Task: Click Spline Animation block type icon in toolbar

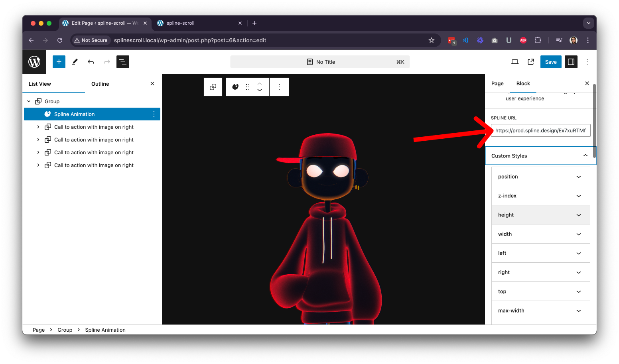Action: (x=235, y=87)
